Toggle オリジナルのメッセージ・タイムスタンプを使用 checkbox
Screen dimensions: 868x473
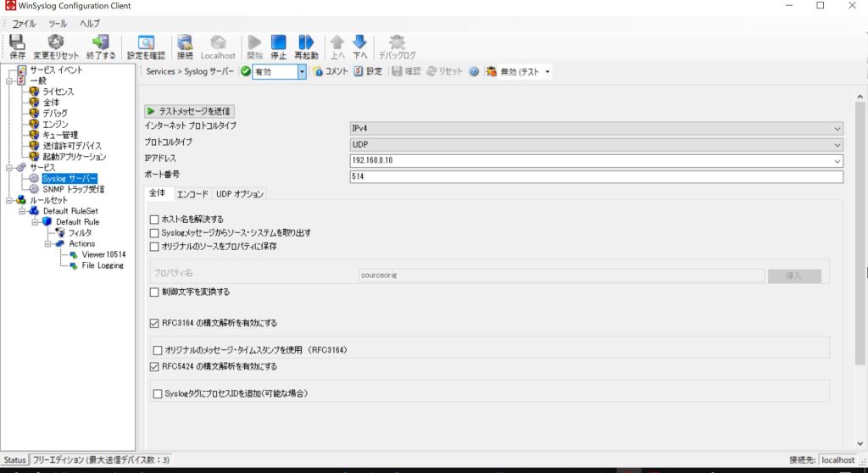pos(158,350)
